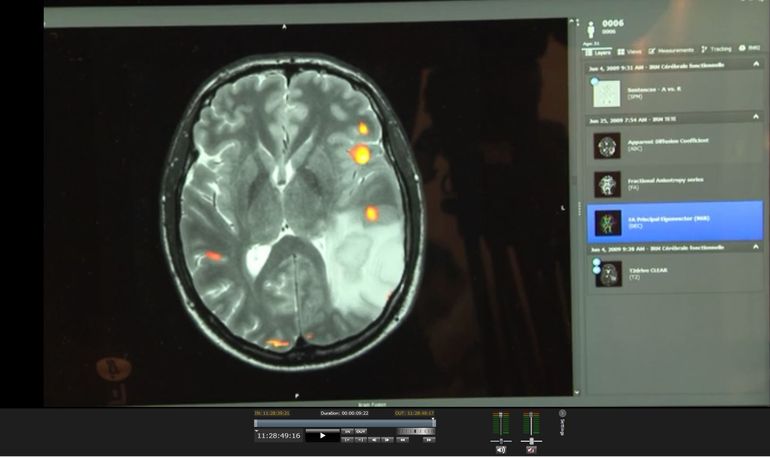Toggle visibility dot on T2drive CLEAR layer
The image size is (770, 458).
click(x=597, y=264)
